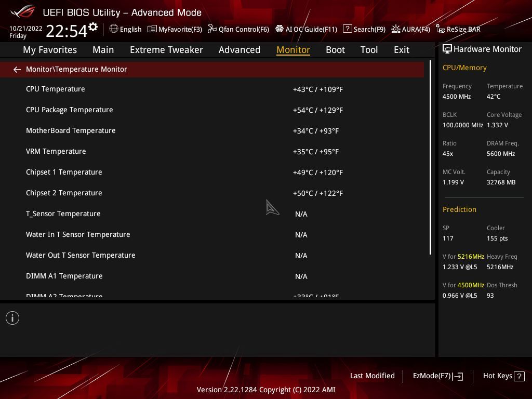Click the +49°C / +120°F chipset value

[318, 172]
